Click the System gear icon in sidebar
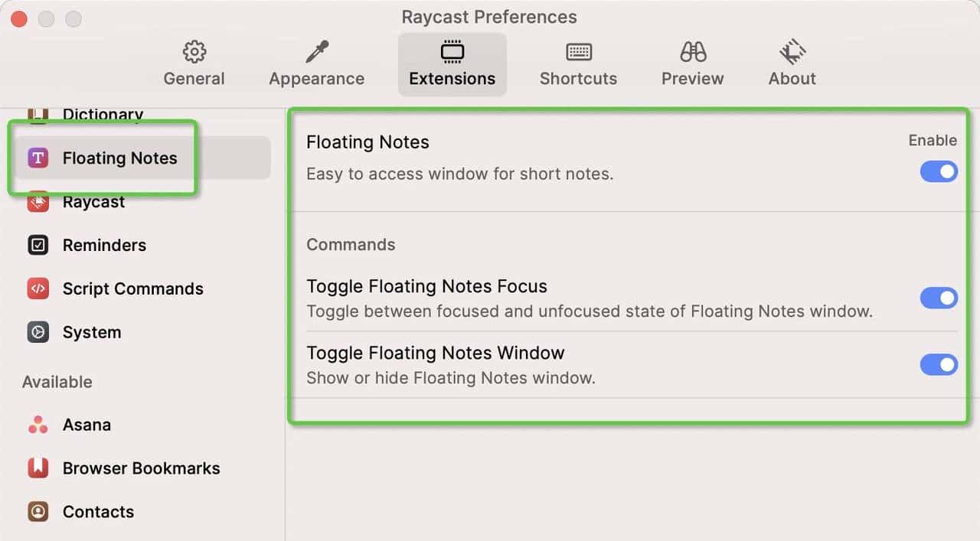 tap(37, 332)
